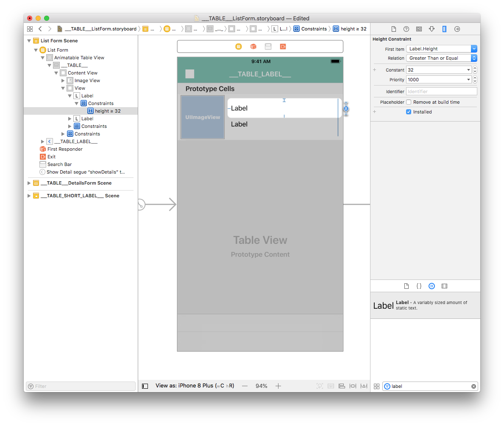Click the library search field

point(430,386)
